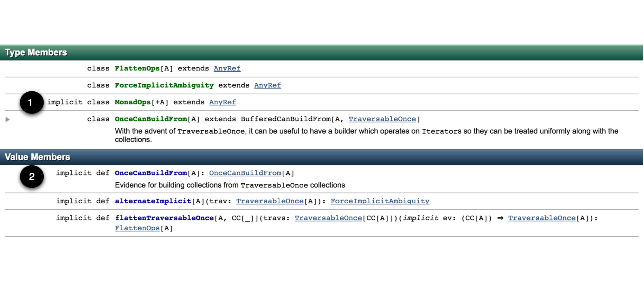This screenshot has width=644, height=282.
Task: Open the MonadOps implicit class entry
Action: pos(132,102)
